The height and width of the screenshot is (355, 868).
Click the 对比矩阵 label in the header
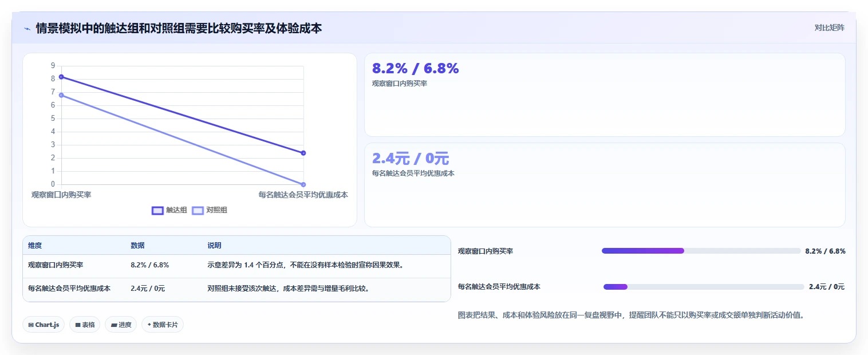(x=829, y=27)
